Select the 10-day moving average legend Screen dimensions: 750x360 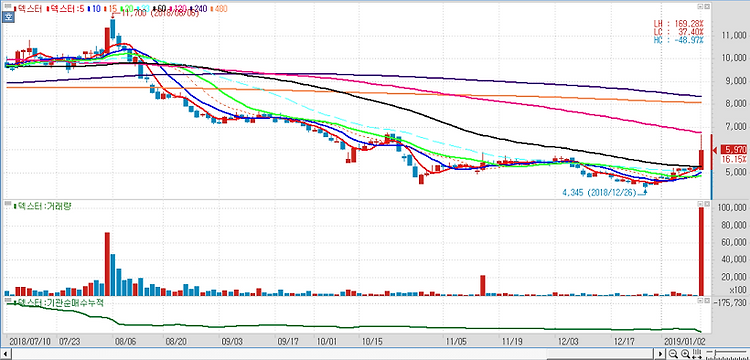95,9
